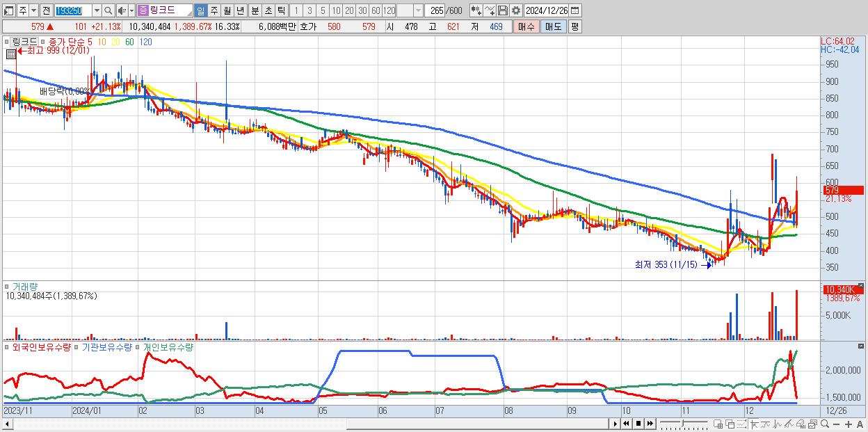Click the fast-forward double-arrow button
This screenshot has height=432, width=868.
(x=650, y=424)
